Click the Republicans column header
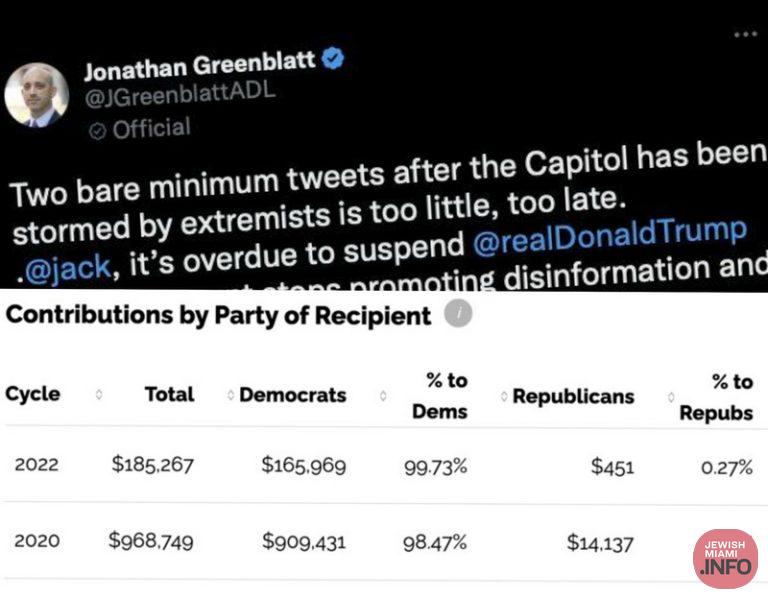 (573, 396)
